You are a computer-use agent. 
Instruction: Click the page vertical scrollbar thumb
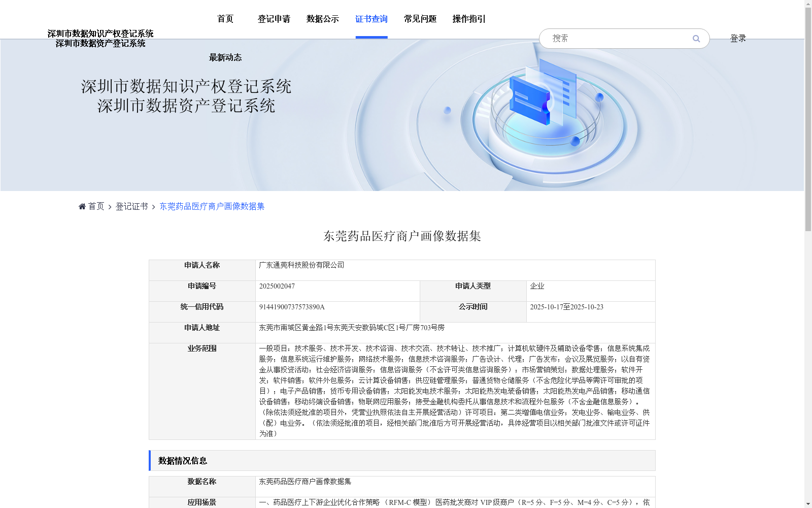[x=808, y=119]
